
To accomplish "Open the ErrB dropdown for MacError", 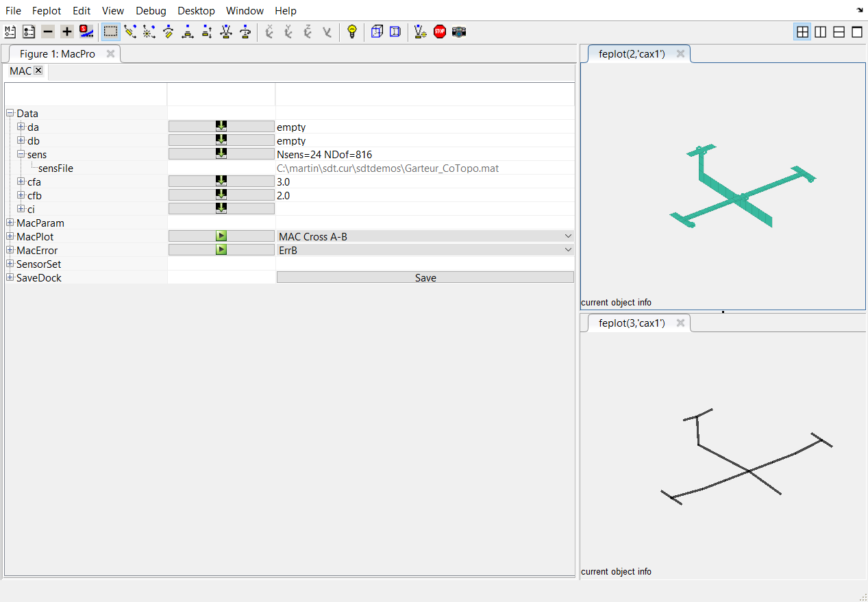I will tap(425, 250).
